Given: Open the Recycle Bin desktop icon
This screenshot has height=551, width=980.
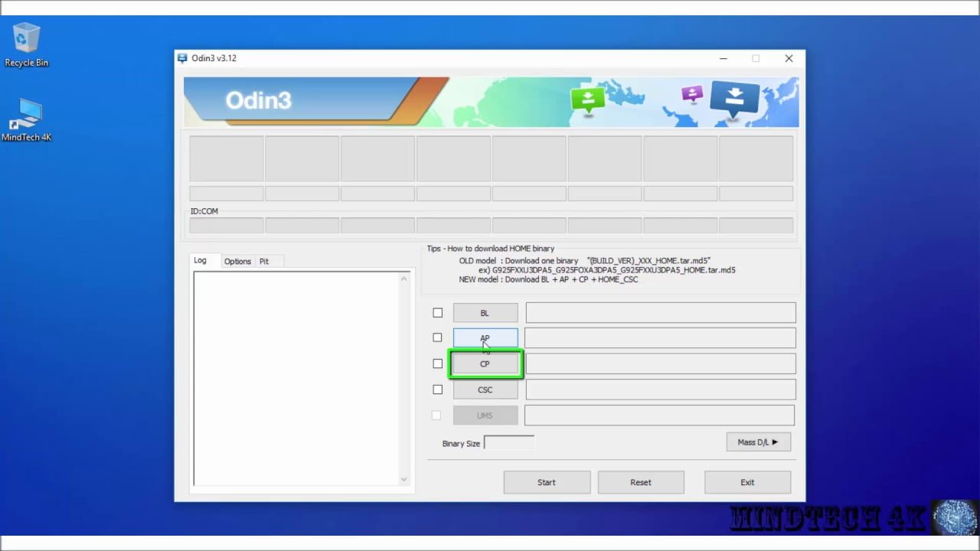Looking at the screenshot, I should pos(26,44).
